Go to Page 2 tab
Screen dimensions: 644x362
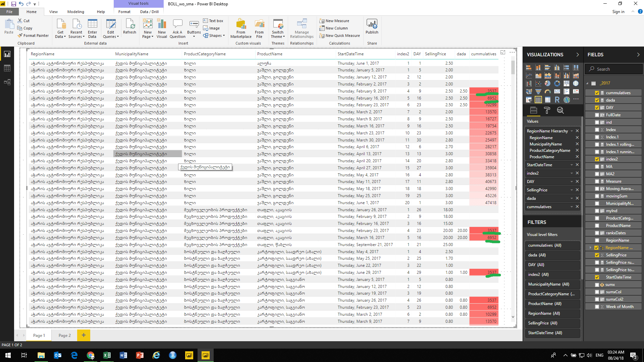pos(65,335)
